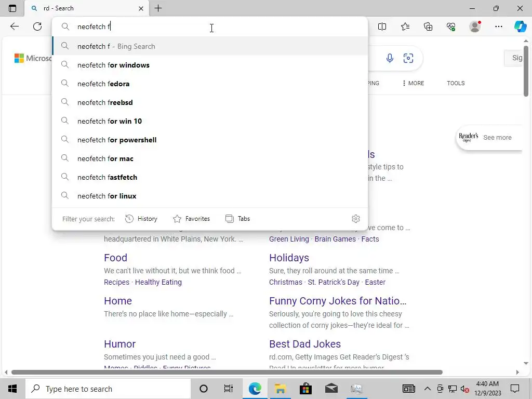The width and height of the screenshot is (532, 399).
Task: Open the Green Living sublink
Action: coord(289,239)
